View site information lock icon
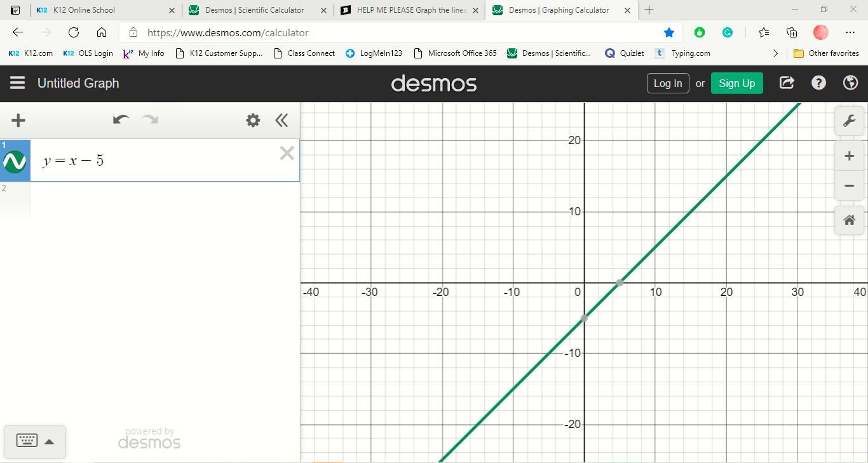This screenshot has height=463, width=868. click(133, 32)
